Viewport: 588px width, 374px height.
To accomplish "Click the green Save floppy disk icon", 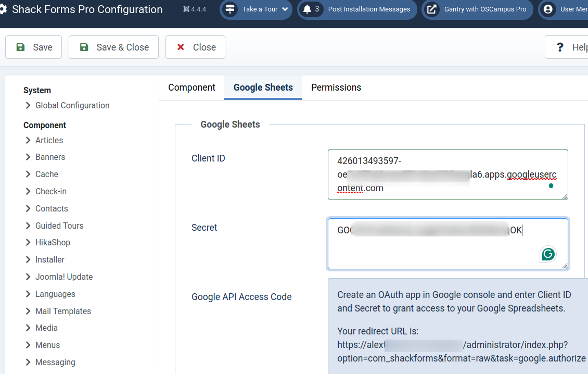I will pos(21,47).
